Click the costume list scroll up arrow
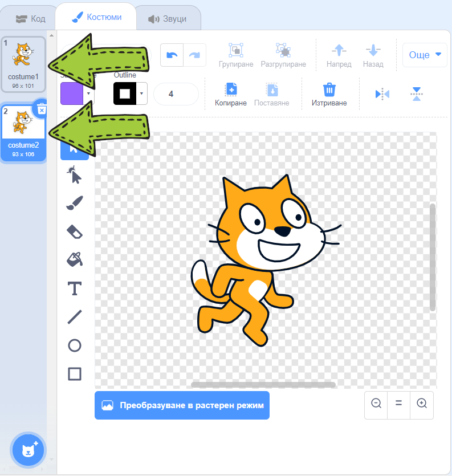Screen dimensions: 452x476 (x=52, y=35)
